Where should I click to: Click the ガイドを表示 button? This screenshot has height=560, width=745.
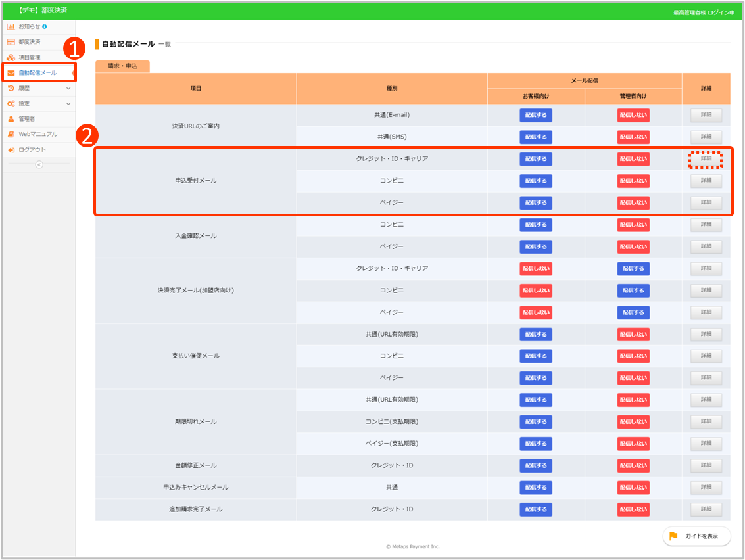point(696,536)
